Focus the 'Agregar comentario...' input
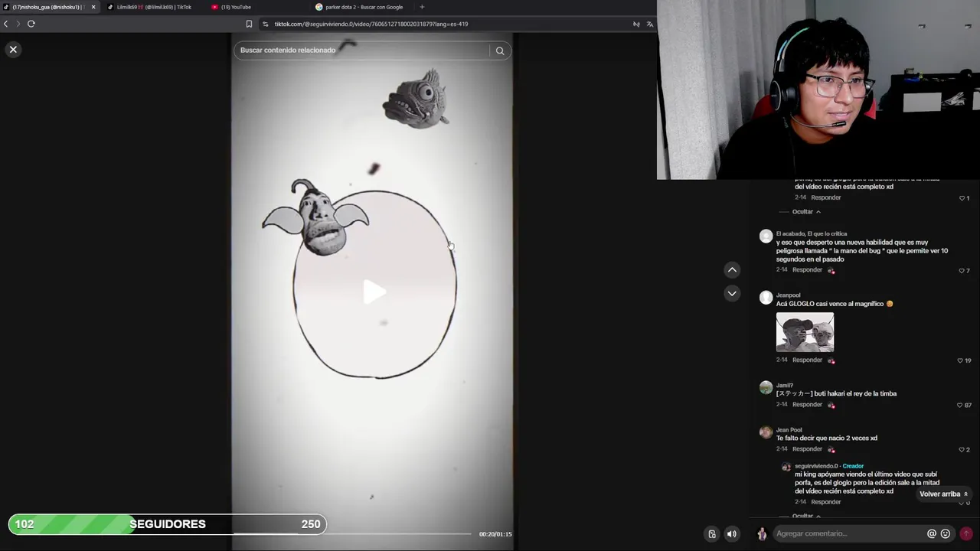The width and height of the screenshot is (980, 551). [848, 534]
